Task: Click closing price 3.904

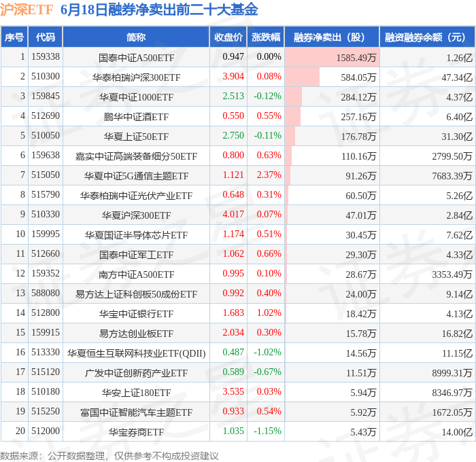Action: click(x=233, y=76)
